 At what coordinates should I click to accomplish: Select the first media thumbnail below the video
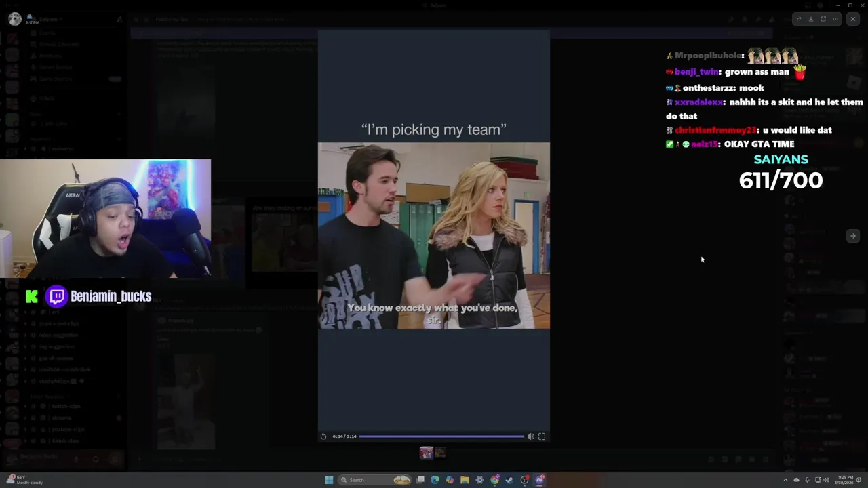coord(426,453)
